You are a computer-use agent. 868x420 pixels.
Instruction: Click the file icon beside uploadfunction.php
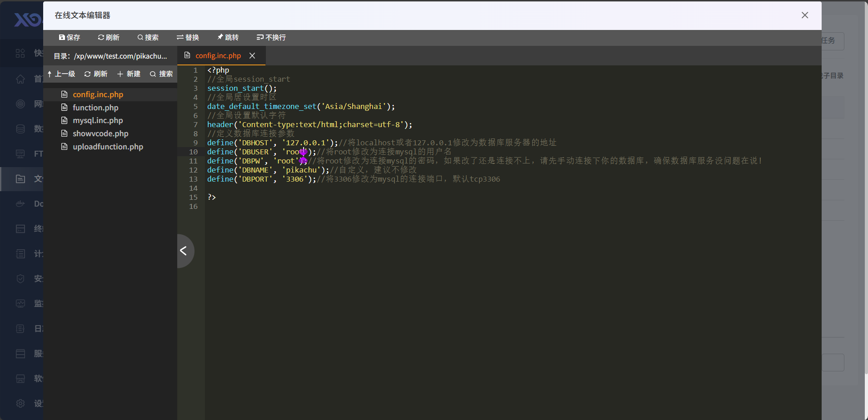(64, 147)
